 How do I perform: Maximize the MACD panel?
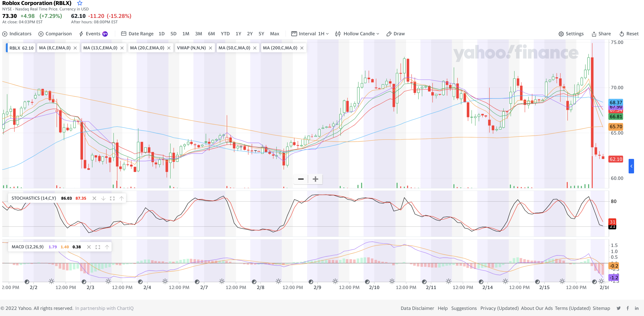98,247
